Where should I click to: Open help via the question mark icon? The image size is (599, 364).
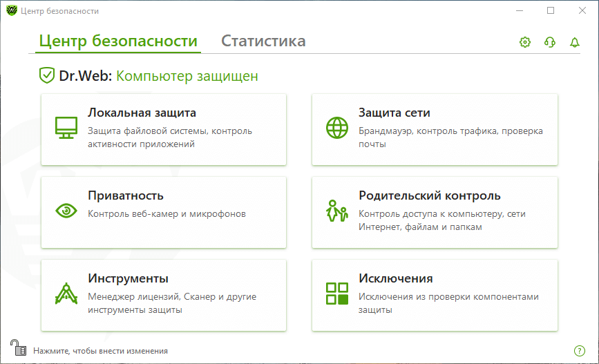coord(580,351)
